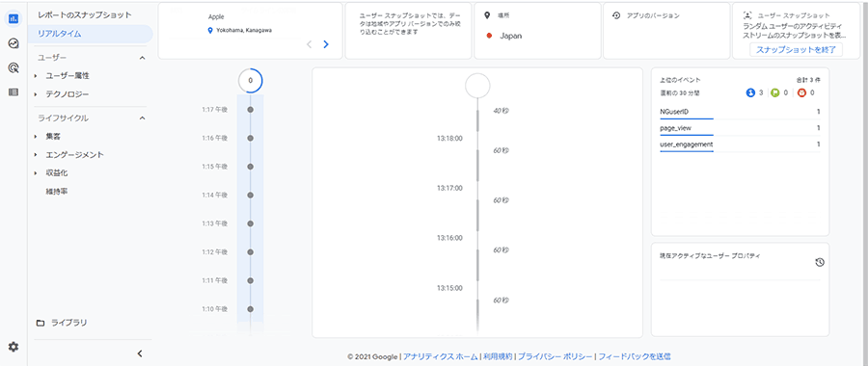Click the red Japan dot
Image resolution: width=868 pixels, height=366 pixels.
pos(489,36)
